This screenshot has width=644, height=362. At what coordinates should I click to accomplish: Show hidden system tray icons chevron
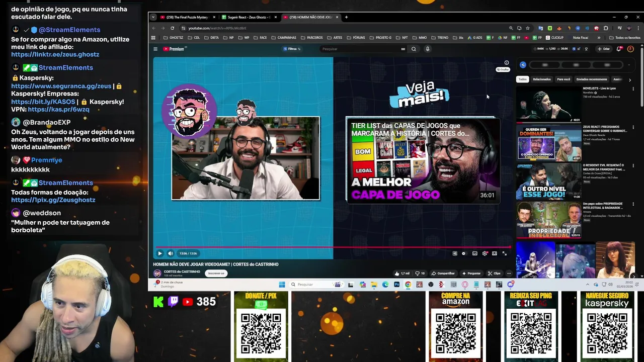tap(588, 285)
